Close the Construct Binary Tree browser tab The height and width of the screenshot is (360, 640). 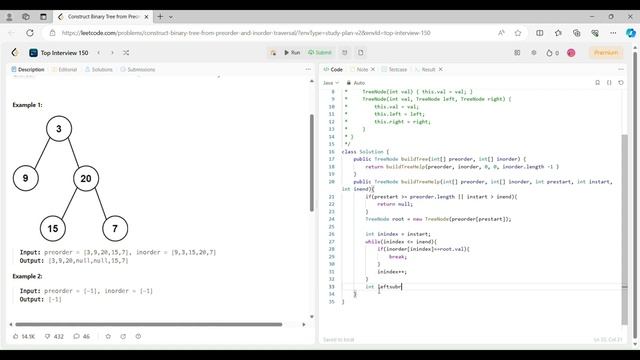point(146,17)
